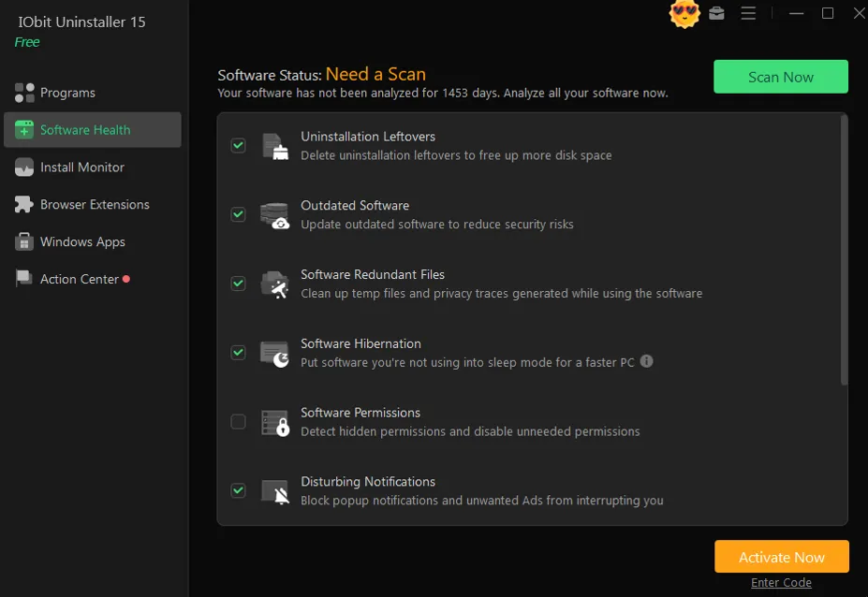Click the 'Need a Scan' status text
The height and width of the screenshot is (597, 868).
click(x=375, y=74)
